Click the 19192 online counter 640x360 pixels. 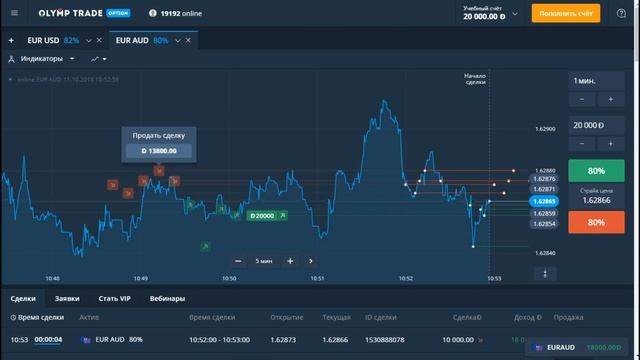pos(176,13)
